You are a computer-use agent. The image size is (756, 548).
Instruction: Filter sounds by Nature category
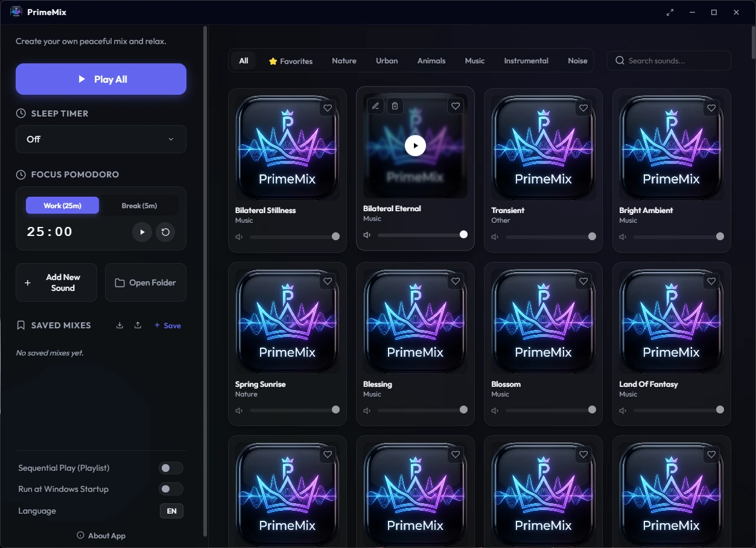pos(344,61)
